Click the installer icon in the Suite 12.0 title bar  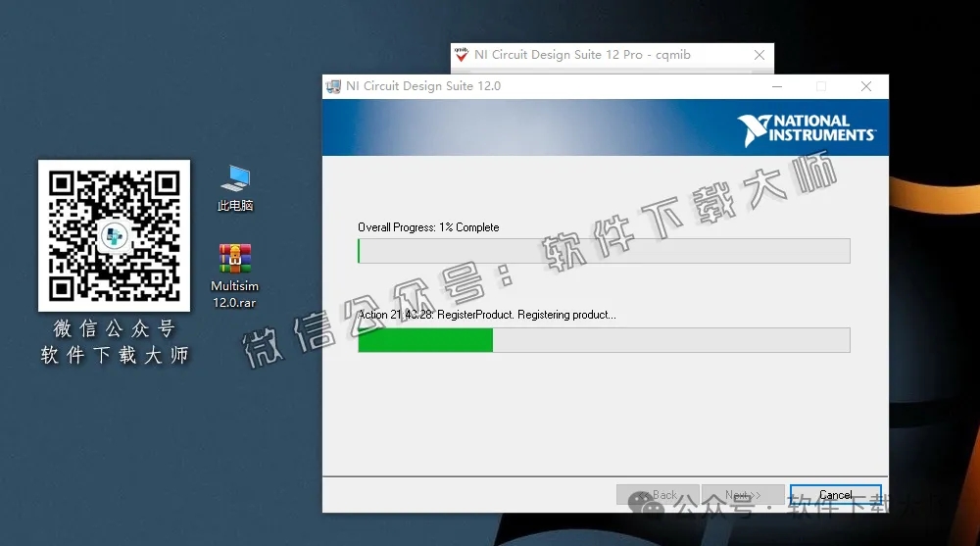(x=334, y=86)
